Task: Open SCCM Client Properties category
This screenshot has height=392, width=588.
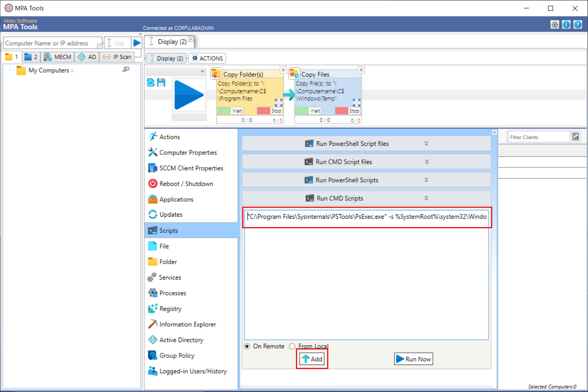Action: click(x=191, y=168)
